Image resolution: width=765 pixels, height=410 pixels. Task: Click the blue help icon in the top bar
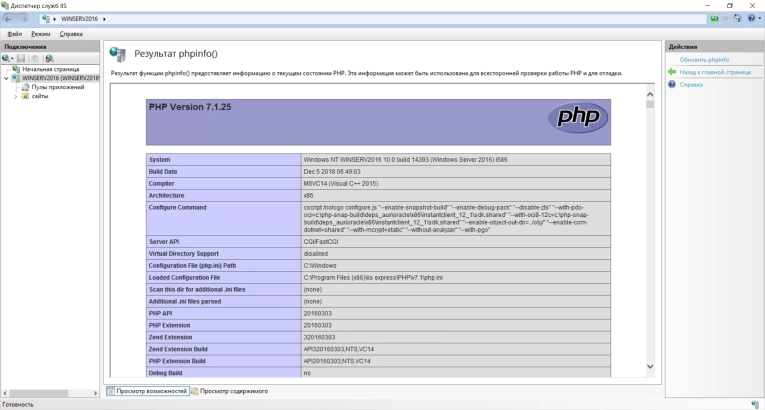[751, 19]
